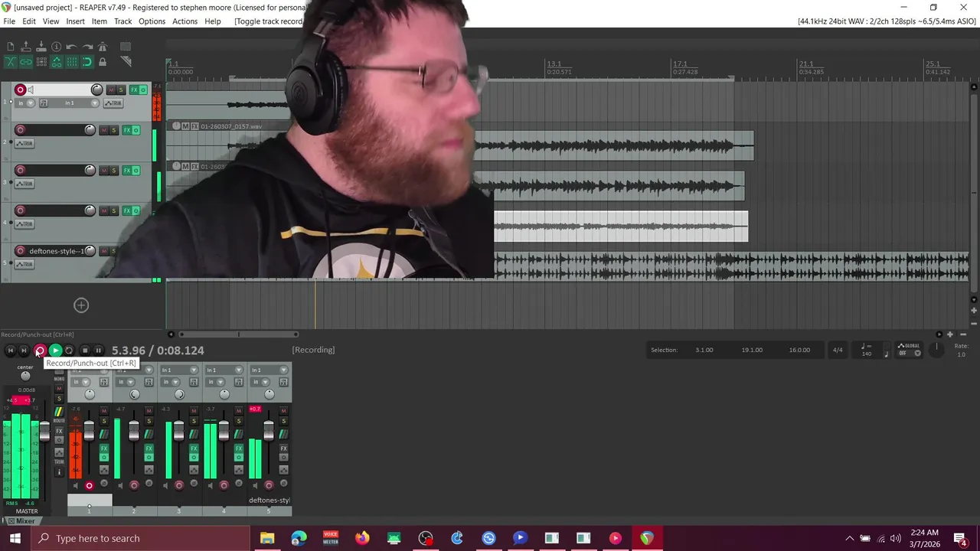The image size is (980, 551).
Task: Click the Pause transport button
Action: tap(98, 350)
